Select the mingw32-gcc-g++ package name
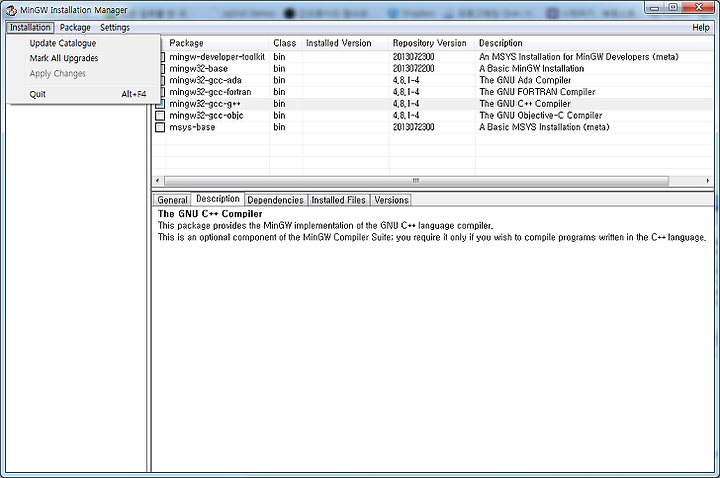The image size is (720, 478). pyautogui.click(x=205, y=104)
